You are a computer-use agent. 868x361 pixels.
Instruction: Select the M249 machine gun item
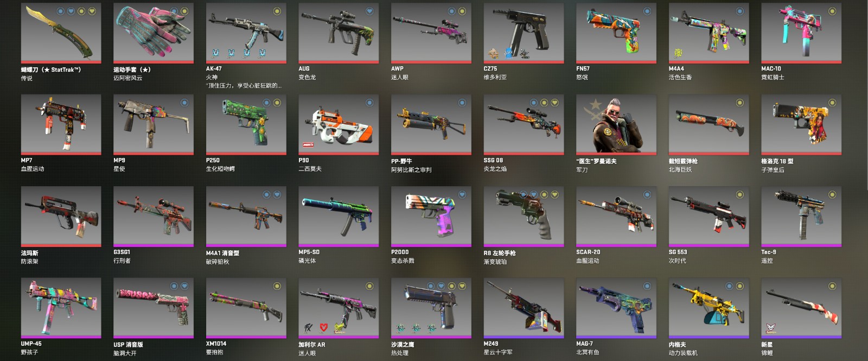(x=524, y=308)
